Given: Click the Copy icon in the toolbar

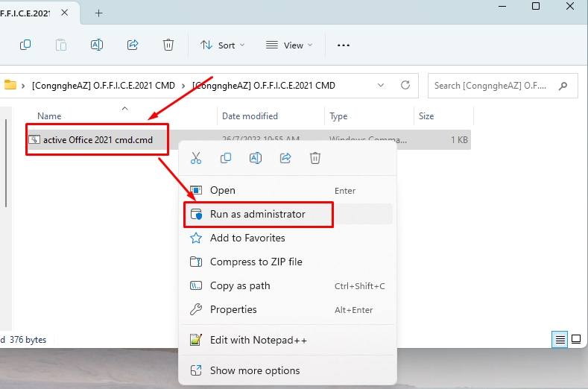Looking at the screenshot, I should pyautogui.click(x=25, y=45).
